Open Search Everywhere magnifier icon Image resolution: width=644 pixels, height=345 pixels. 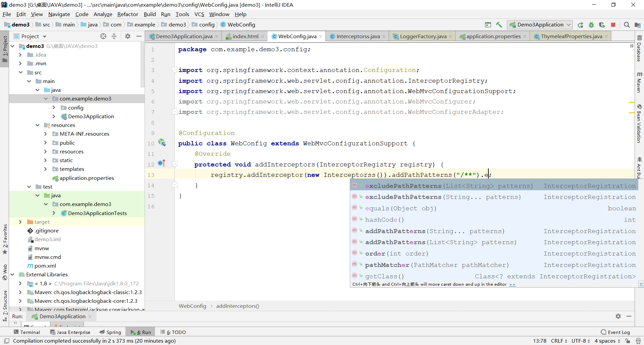click(x=627, y=25)
